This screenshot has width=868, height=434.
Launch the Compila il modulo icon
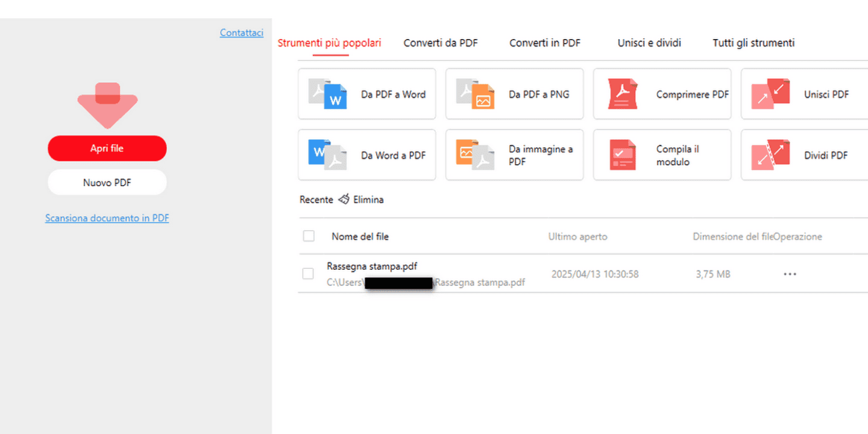[x=623, y=155]
